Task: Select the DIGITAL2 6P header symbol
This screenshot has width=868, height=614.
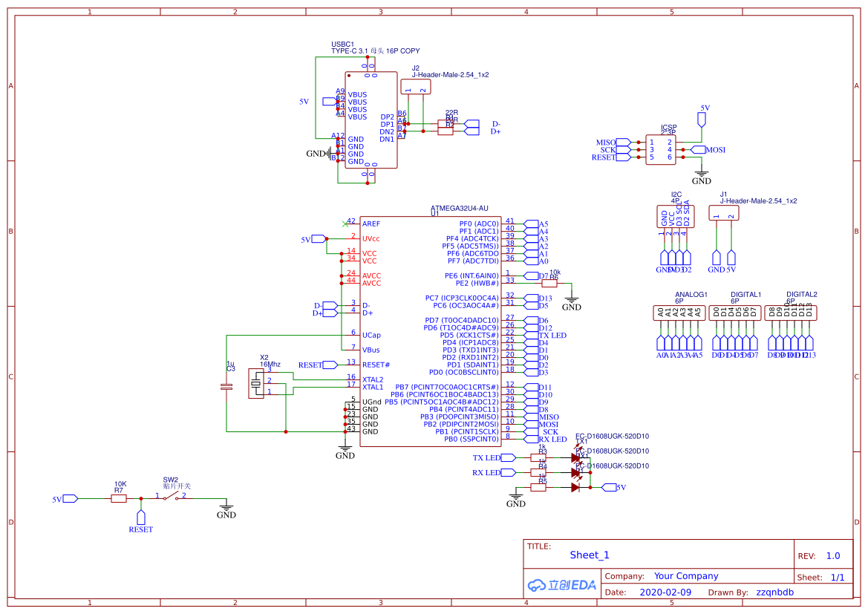Action: pos(791,313)
